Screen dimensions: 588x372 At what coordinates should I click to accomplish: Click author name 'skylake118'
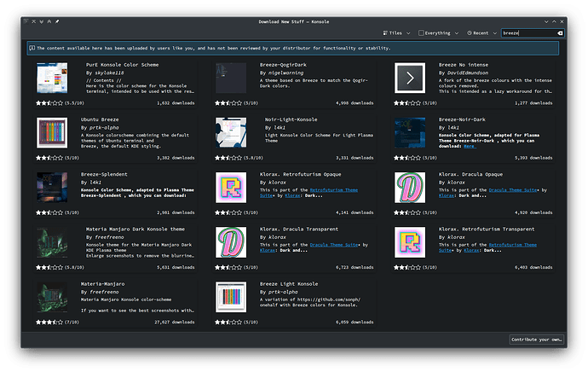click(x=109, y=73)
